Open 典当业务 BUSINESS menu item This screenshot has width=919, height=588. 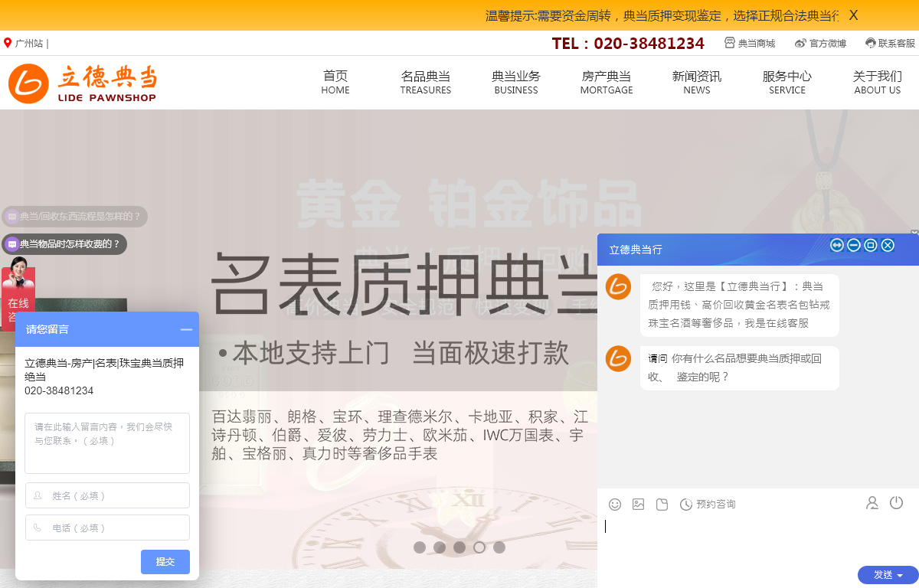[x=516, y=83]
